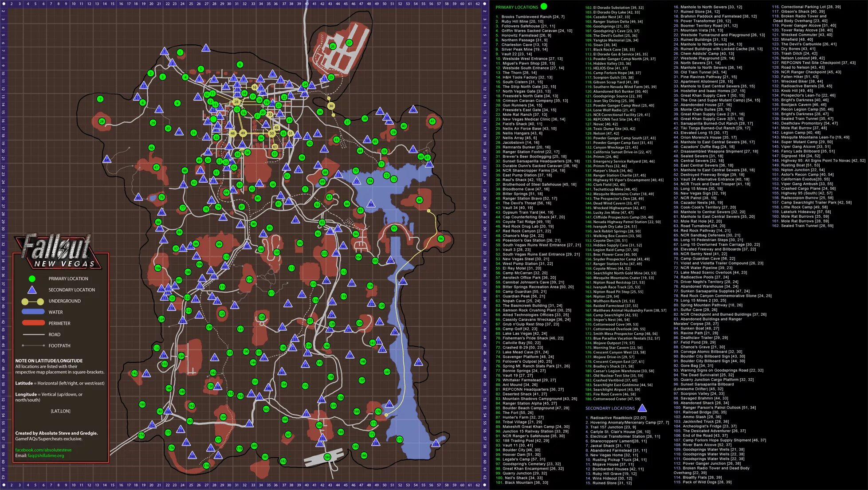This screenshot has width=868, height=490.
Task: Click yellow underground marker 49
Action: coord(243,133)
